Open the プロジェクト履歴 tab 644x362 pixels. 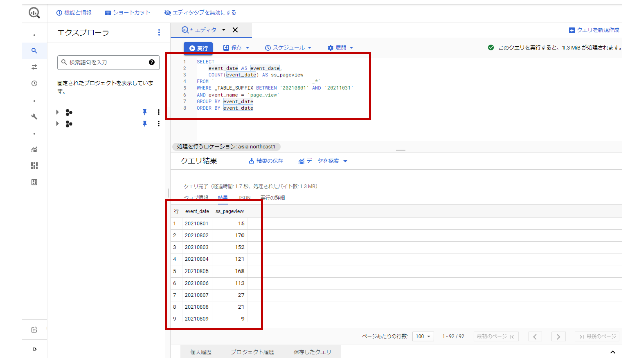point(253,352)
